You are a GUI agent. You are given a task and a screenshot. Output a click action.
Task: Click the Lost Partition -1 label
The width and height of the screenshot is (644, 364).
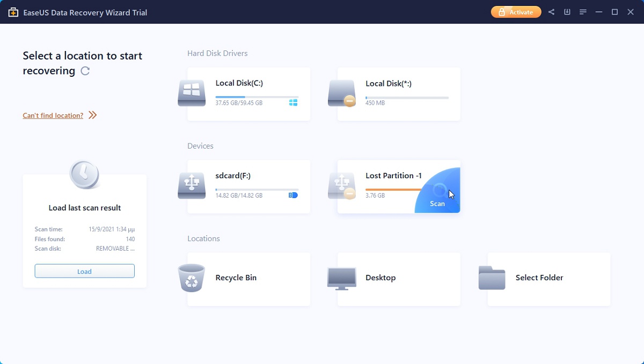coord(393,176)
